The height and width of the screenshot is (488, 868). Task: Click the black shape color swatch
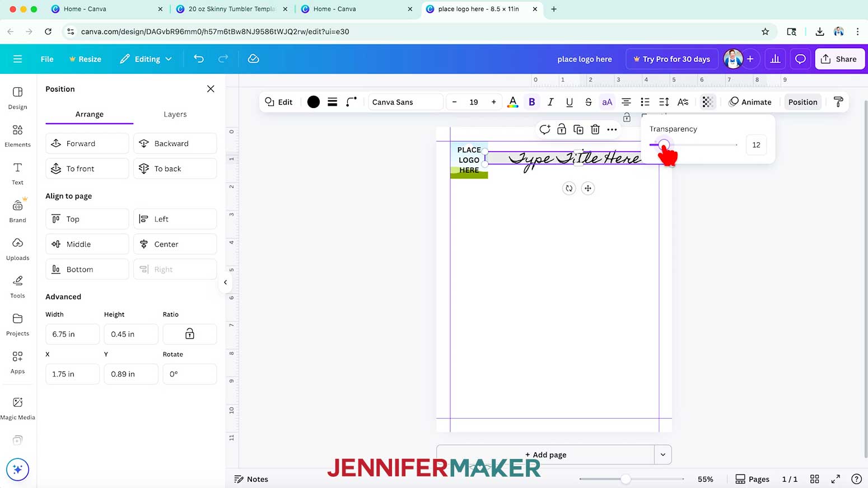(314, 102)
